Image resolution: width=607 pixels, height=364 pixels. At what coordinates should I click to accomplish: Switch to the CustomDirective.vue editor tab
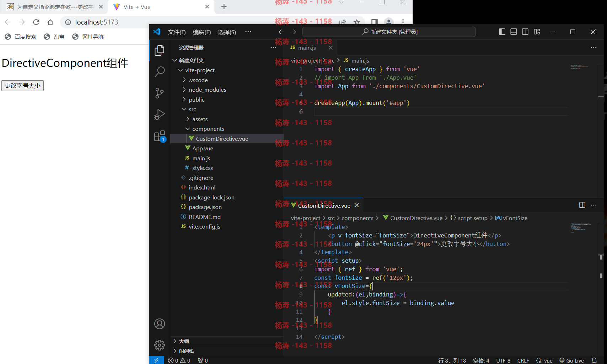point(324,205)
